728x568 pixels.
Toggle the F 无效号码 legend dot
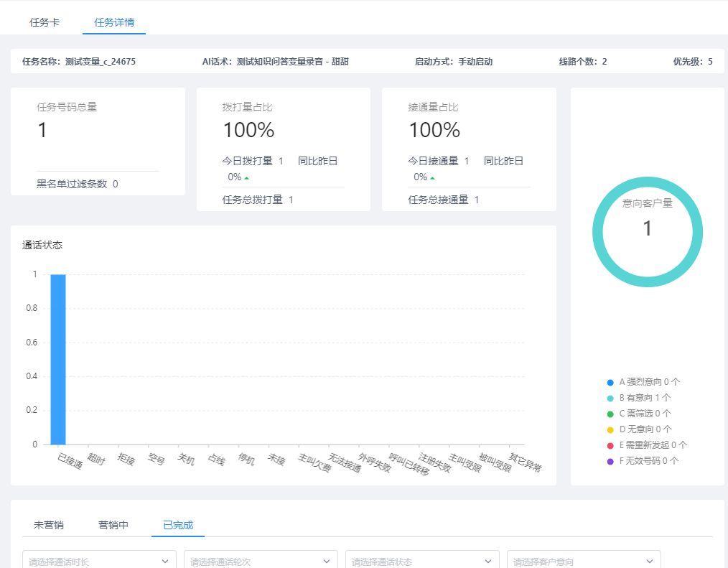(610, 462)
